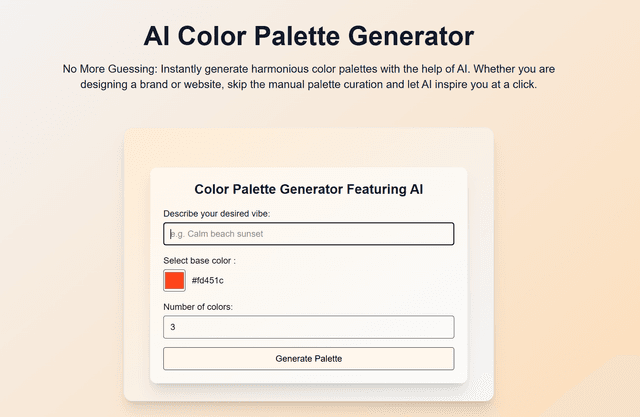Click the 'Number of colors:' label
The width and height of the screenshot is (640, 417).
pyautogui.click(x=198, y=307)
